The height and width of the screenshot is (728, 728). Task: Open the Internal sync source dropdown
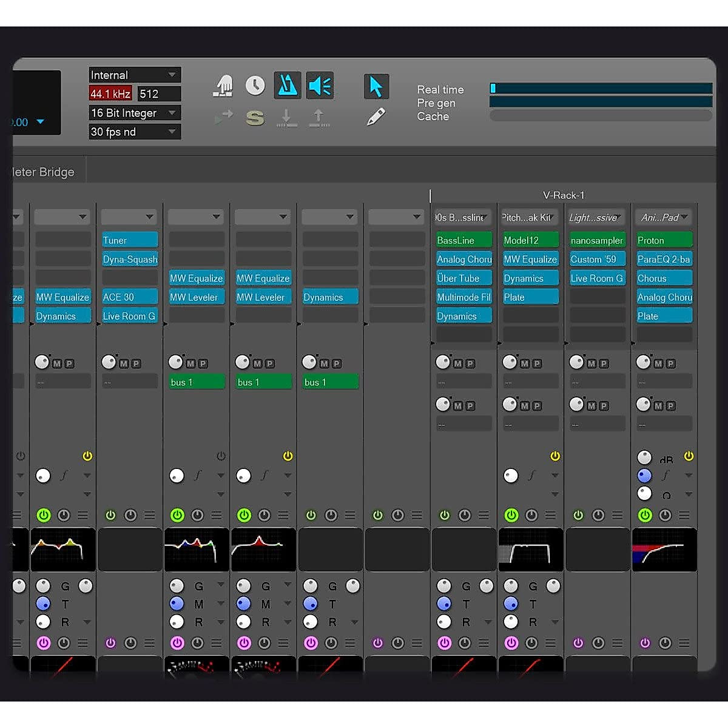point(134,75)
